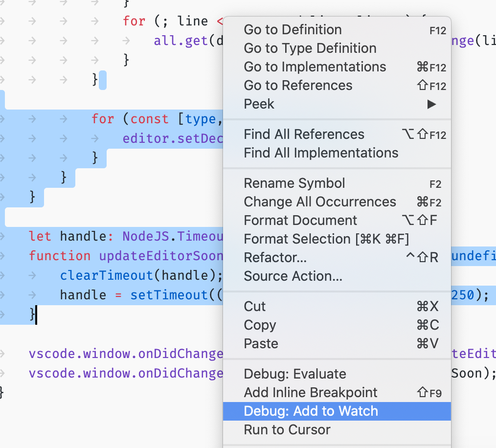Choose Change All Occurrences
Viewport: 496px width, 448px height.
(x=320, y=202)
